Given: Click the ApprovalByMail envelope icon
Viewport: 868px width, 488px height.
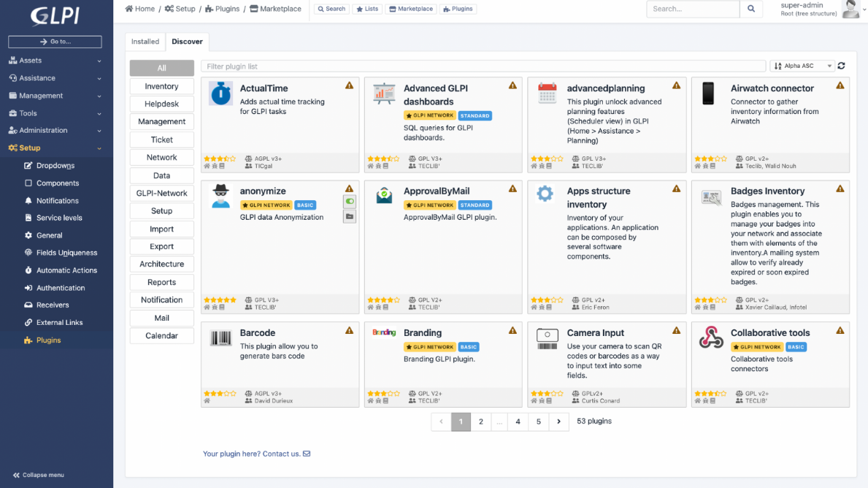Looking at the screenshot, I should point(383,195).
